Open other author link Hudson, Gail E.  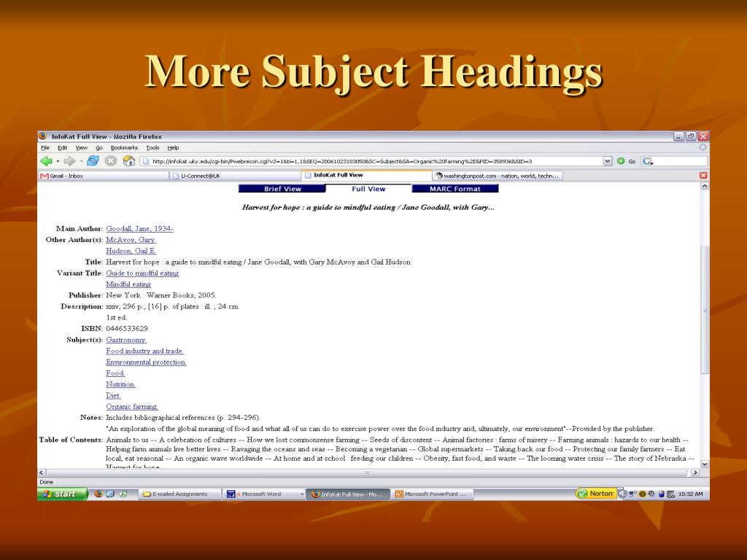pyautogui.click(x=131, y=251)
